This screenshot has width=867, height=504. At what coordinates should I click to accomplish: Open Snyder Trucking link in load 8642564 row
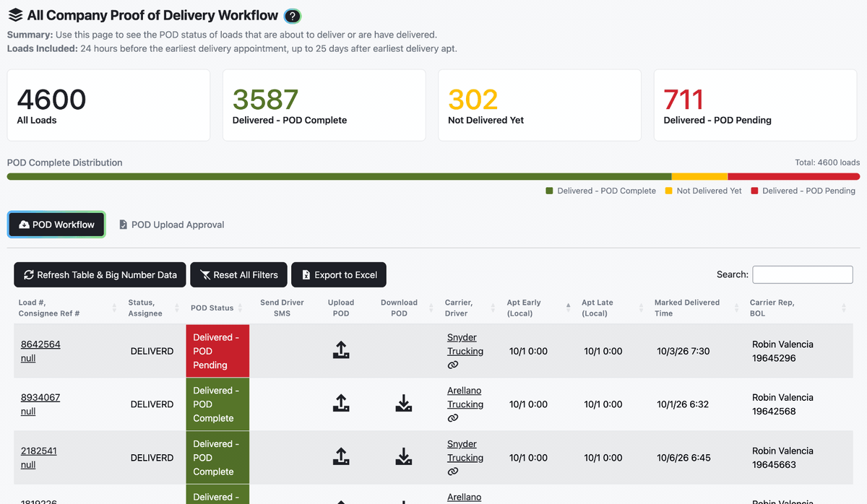465,344
